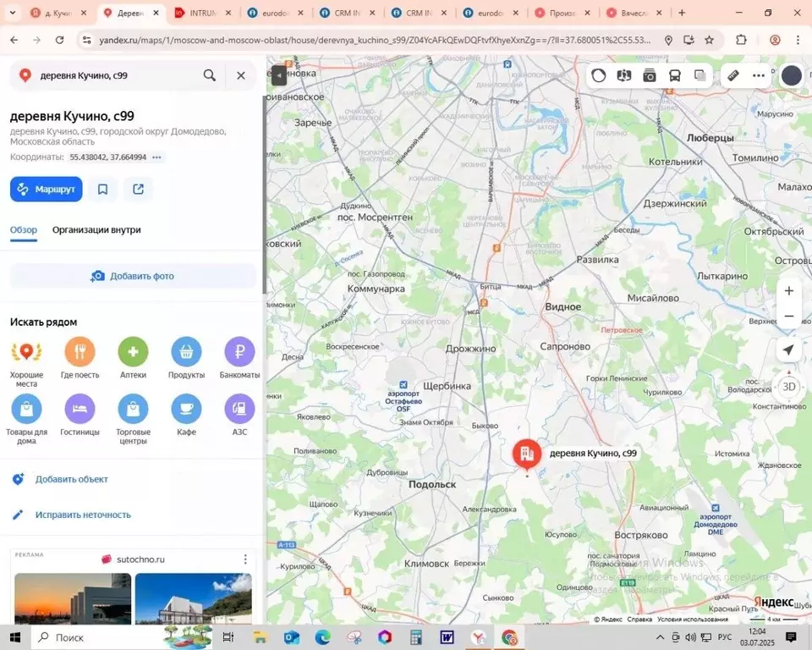812x650 pixels.
Task: Locate me with the arrow button
Action: pyautogui.click(x=788, y=350)
